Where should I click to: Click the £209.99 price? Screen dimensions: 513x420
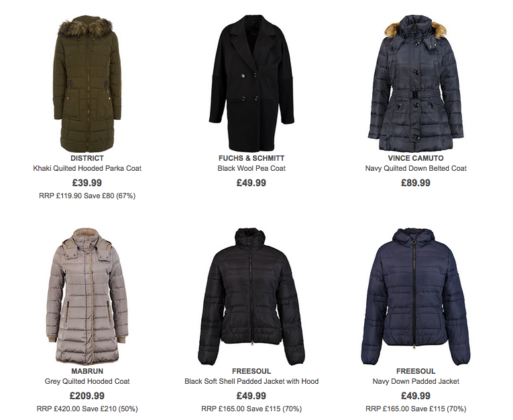[87, 396]
